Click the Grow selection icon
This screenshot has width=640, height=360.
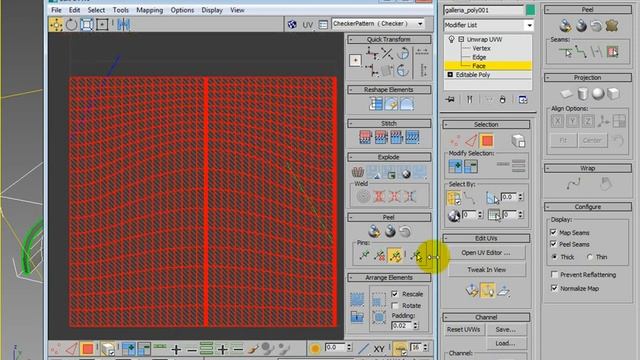[x=456, y=166]
